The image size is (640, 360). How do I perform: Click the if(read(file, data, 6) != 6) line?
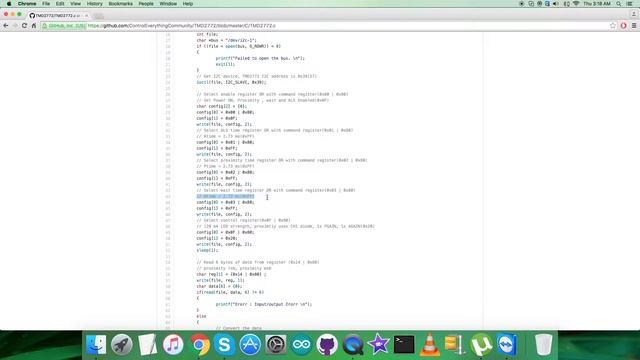[x=230, y=292]
